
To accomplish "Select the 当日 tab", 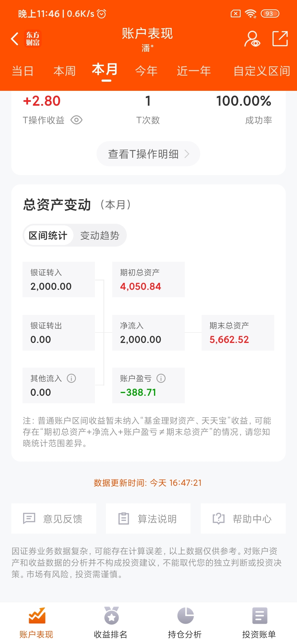I will point(23,71).
